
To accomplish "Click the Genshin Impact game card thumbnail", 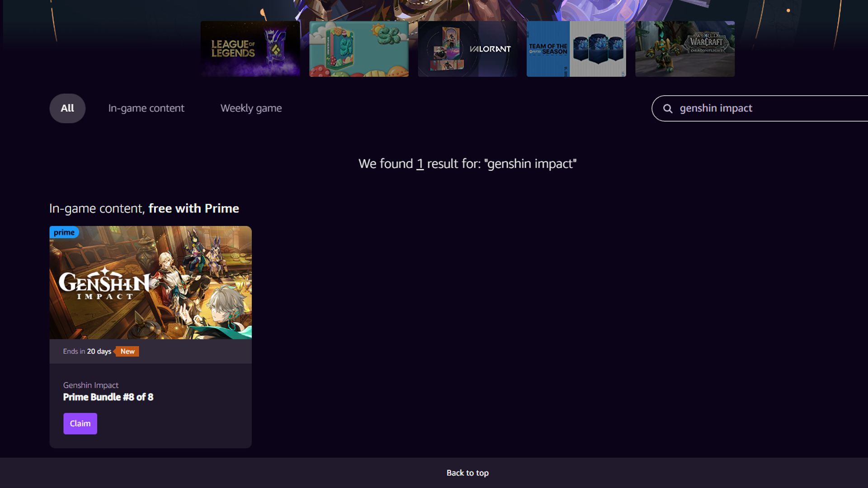I will pos(150,282).
